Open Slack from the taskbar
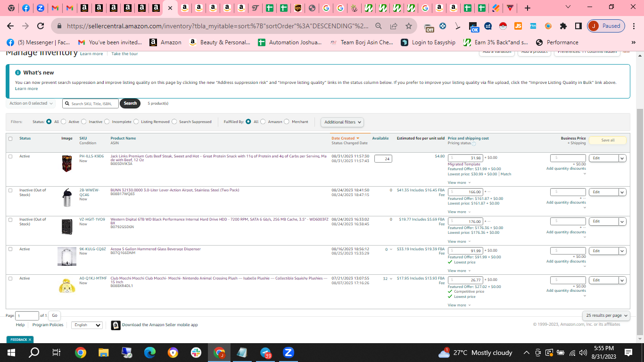 tap(196, 353)
